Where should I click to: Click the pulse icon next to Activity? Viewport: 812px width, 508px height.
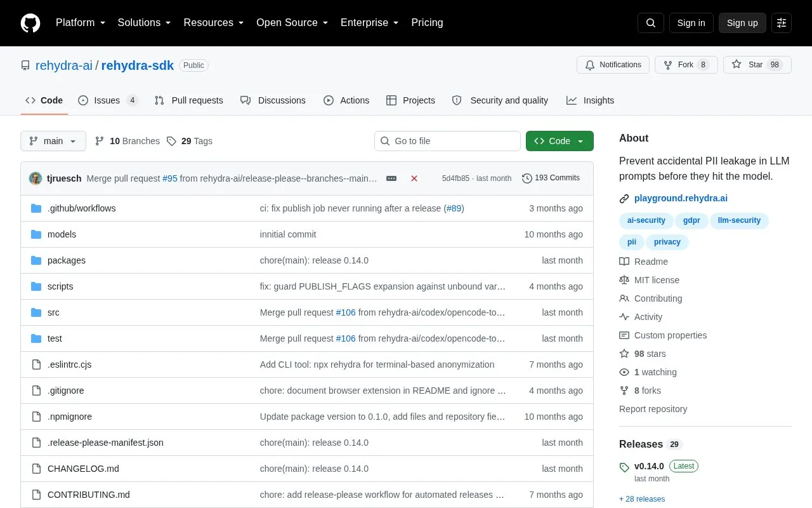[624, 317]
